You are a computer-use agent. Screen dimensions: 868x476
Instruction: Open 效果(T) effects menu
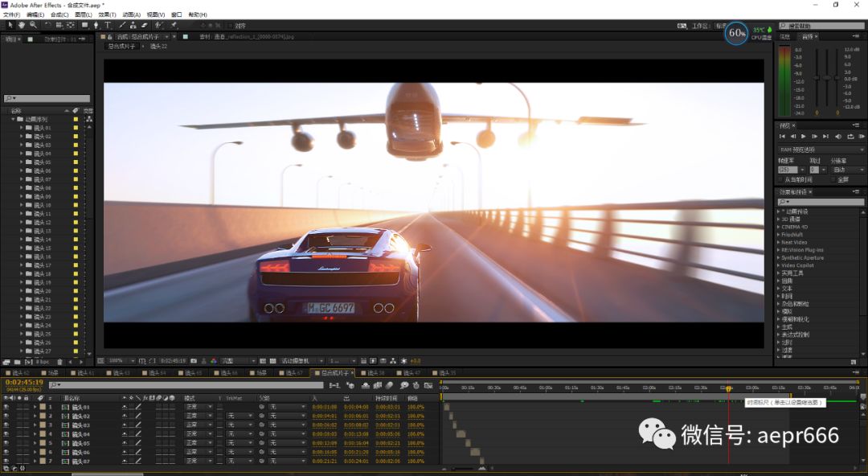pos(107,14)
